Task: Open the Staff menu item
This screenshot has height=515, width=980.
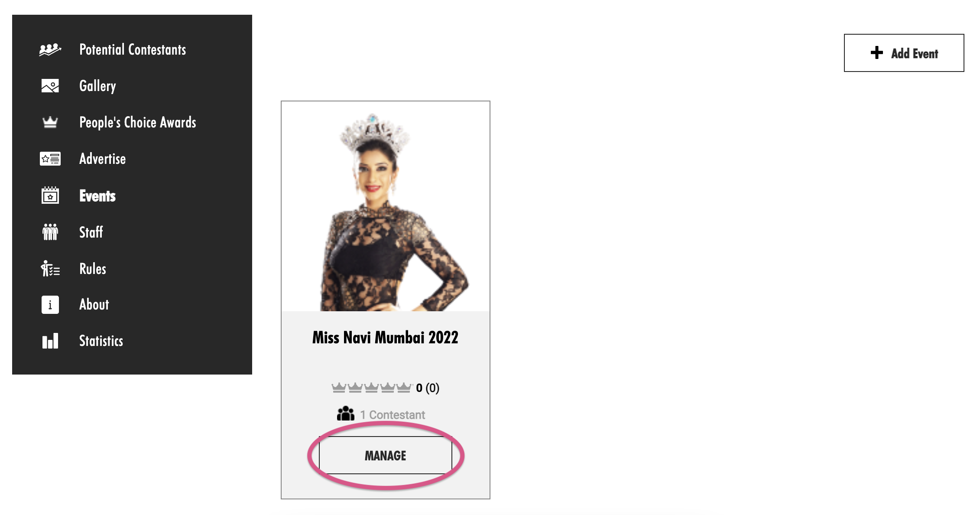Action: 91,232
